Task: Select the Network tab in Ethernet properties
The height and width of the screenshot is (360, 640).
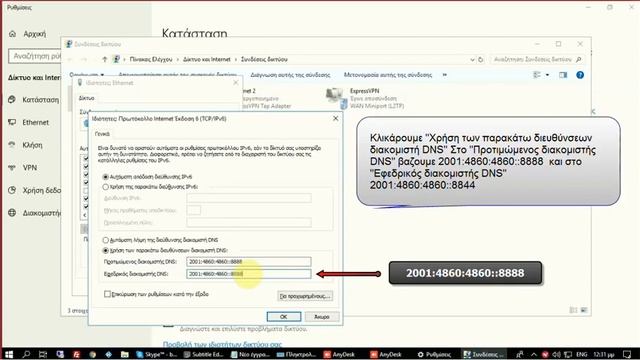Action: (87, 98)
